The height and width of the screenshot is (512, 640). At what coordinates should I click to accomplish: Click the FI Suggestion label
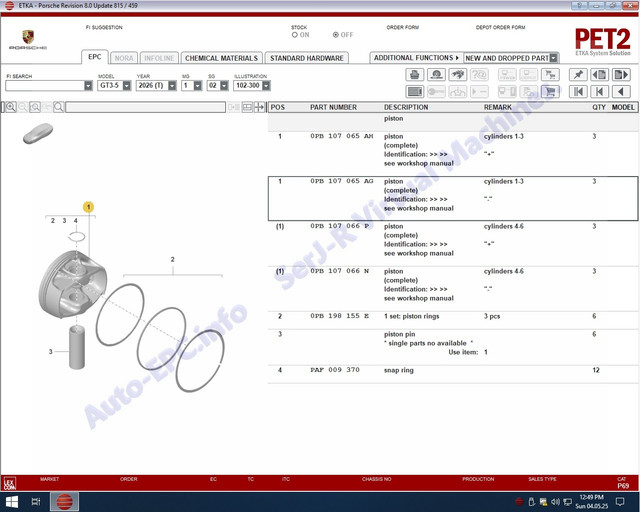click(104, 27)
